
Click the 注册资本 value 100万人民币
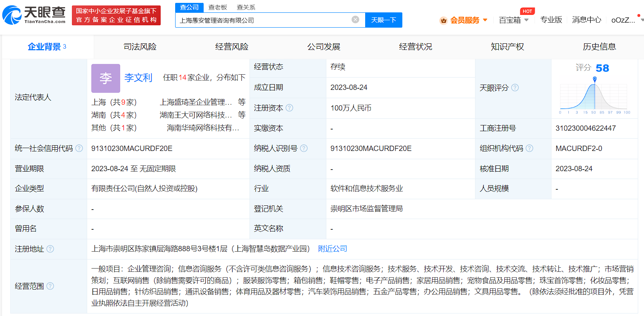point(351,108)
